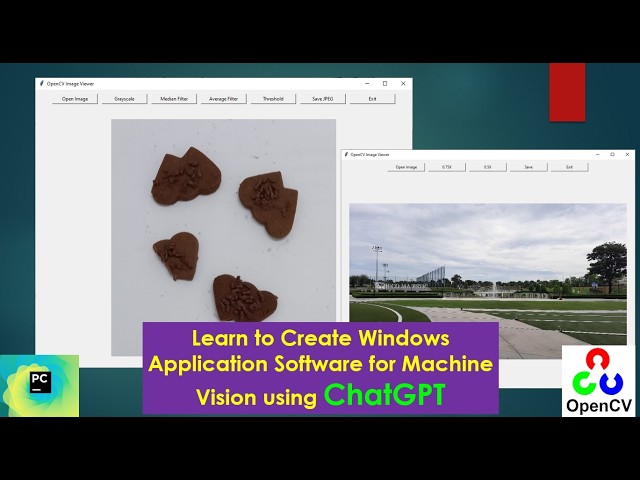This screenshot has height=480, width=640.
Task: Click the Save JPEG button
Action: [x=323, y=99]
